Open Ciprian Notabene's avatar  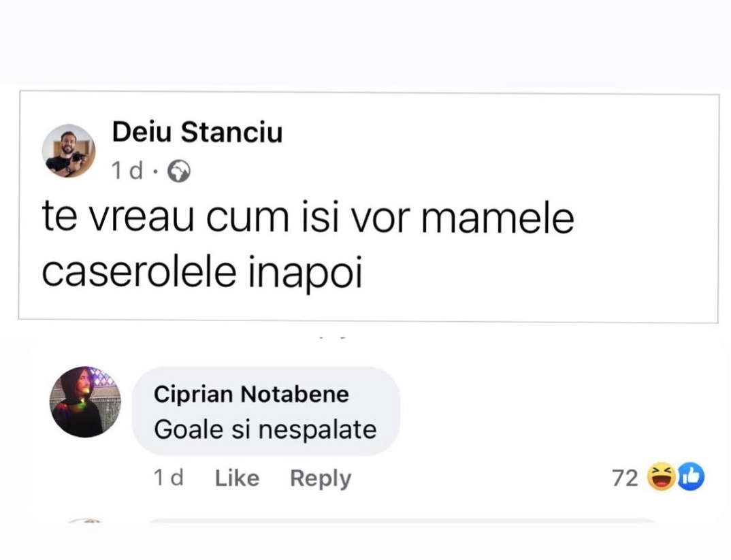tap(85, 401)
